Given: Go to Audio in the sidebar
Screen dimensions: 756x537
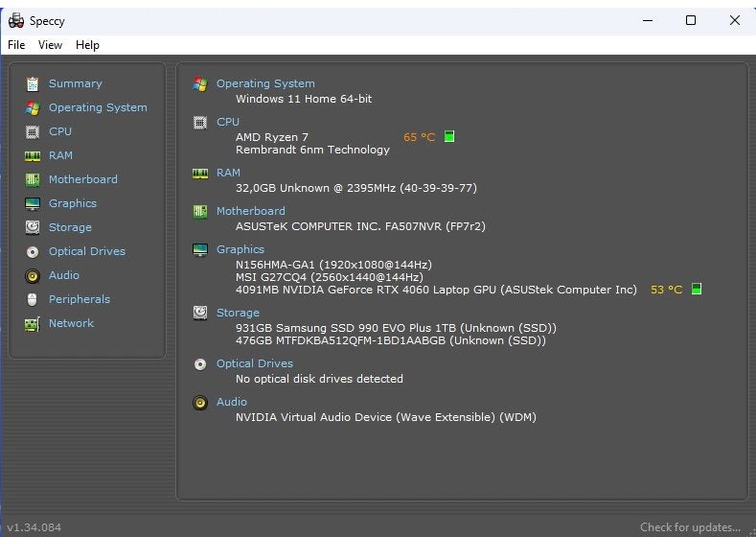Looking at the screenshot, I should (63, 275).
